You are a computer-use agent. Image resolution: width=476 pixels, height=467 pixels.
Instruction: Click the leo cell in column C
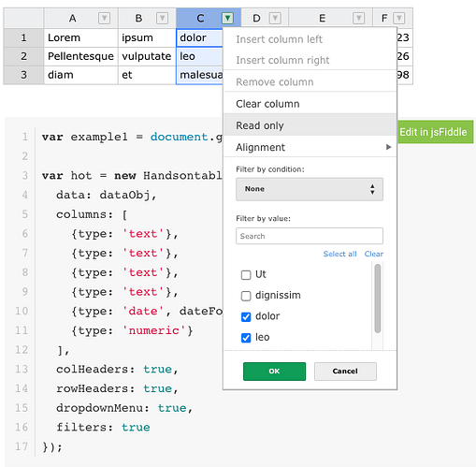(199, 56)
